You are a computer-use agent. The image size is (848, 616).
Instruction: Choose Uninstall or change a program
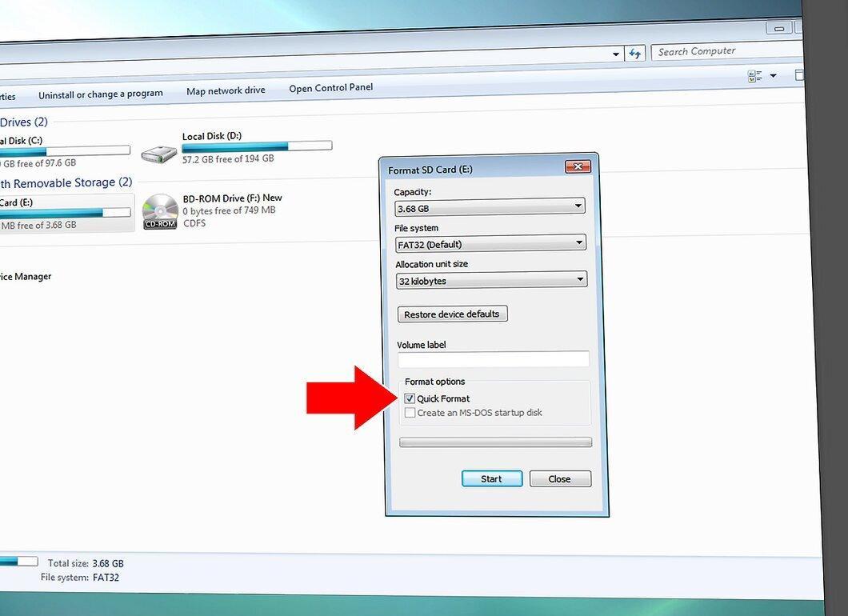[101, 94]
